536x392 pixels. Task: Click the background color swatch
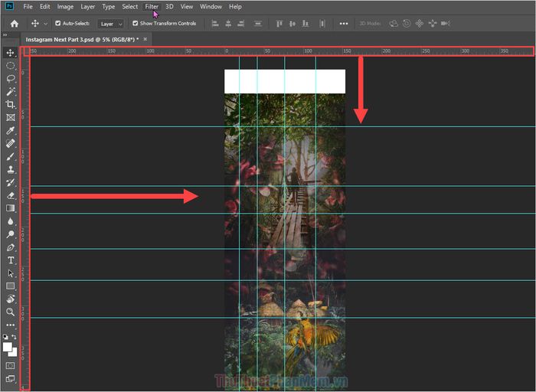pyautogui.click(x=13, y=353)
